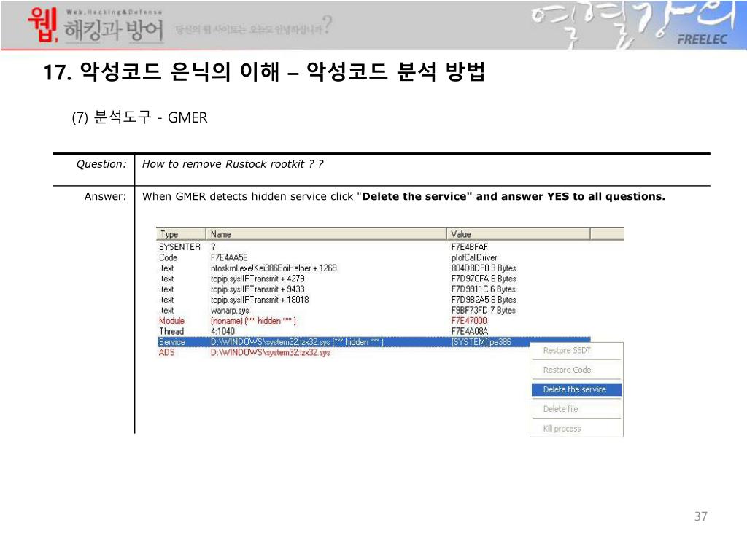This screenshot has width=747, height=560.
Task: Click the 'How to remove Rustock rootkit' question text
Action: (x=233, y=164)
